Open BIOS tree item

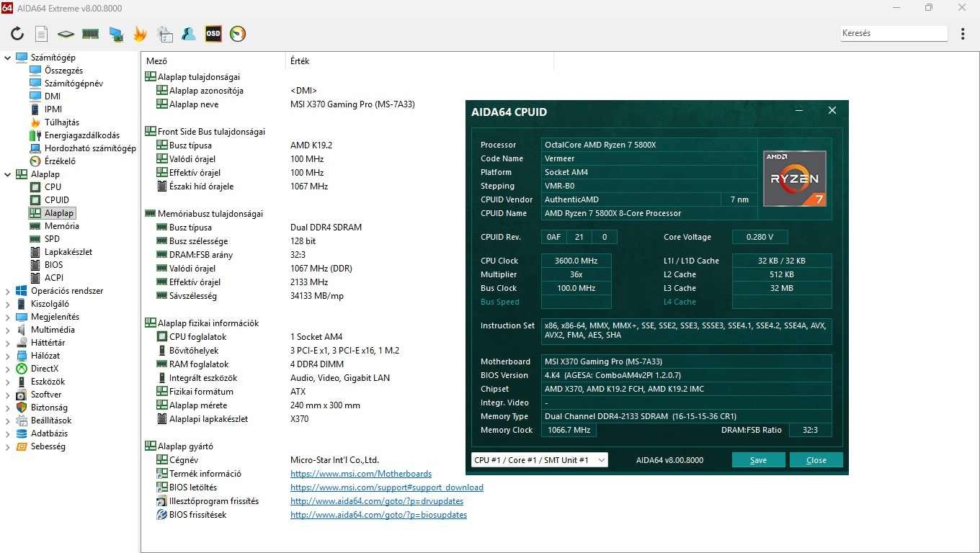(53, 265)
